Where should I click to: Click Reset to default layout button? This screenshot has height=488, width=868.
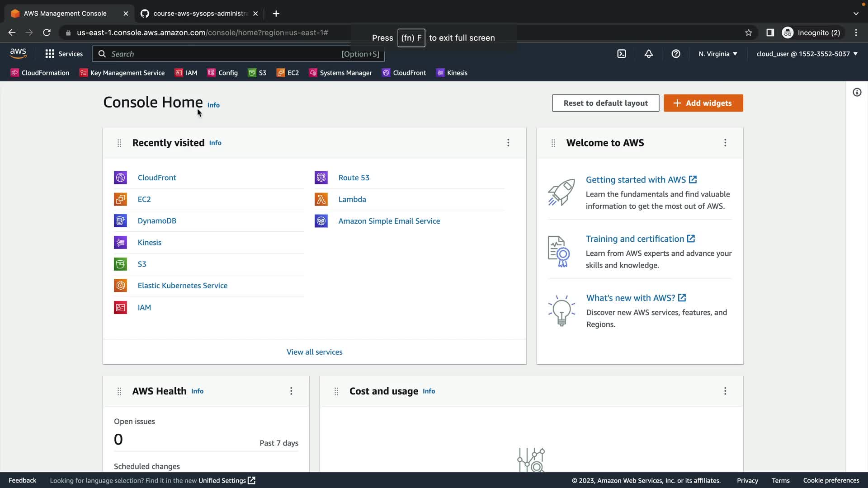click(x=605, y=103)
